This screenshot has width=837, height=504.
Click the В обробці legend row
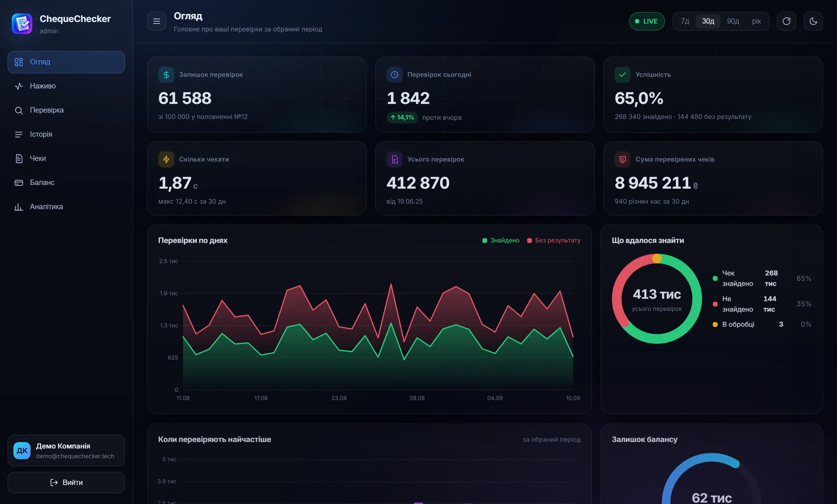pyautogui.click(x=762, y=325)
